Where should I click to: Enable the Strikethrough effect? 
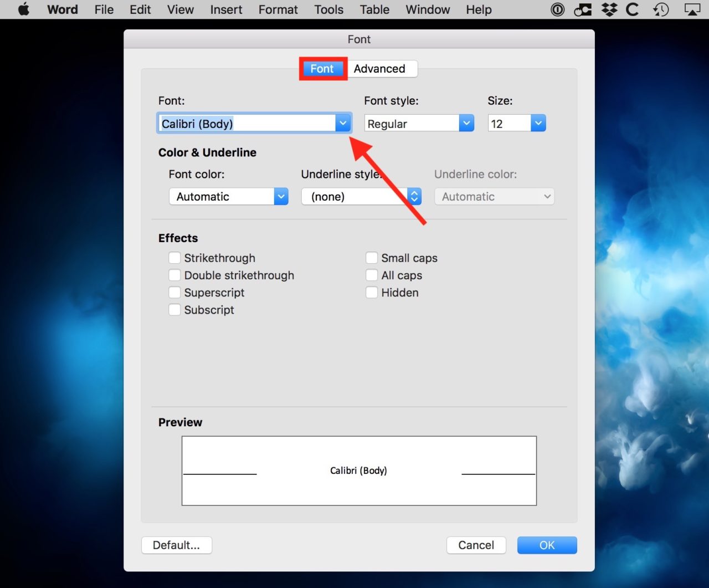pyautogui.click(x=174, y=258)
